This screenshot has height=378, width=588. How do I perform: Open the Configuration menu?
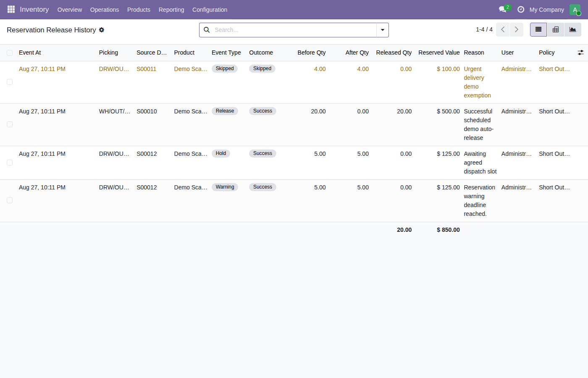pos(210,10)
